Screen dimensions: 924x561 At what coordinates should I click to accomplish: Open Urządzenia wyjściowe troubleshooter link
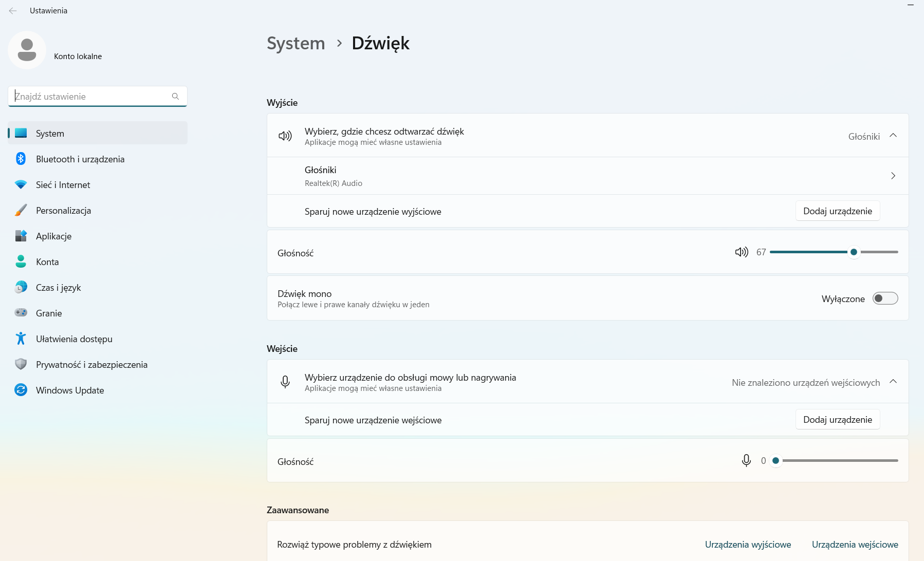pyautogui.click(x=748, y=545)
